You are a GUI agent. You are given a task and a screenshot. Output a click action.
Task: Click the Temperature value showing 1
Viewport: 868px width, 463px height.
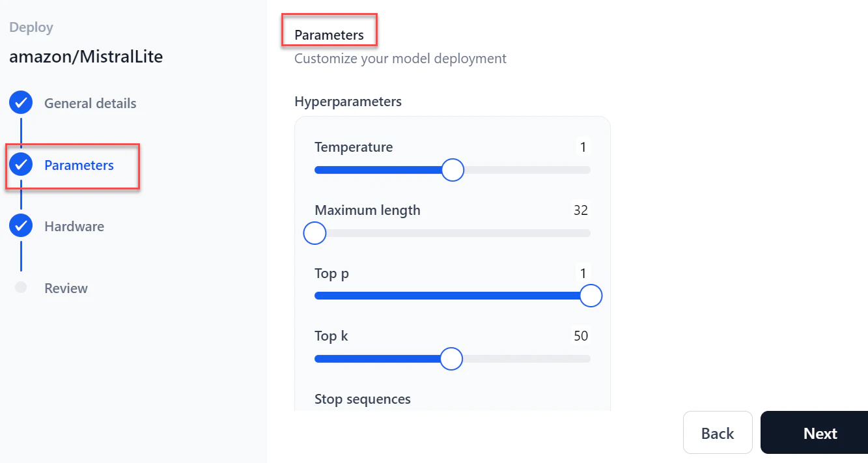[583, 147]
